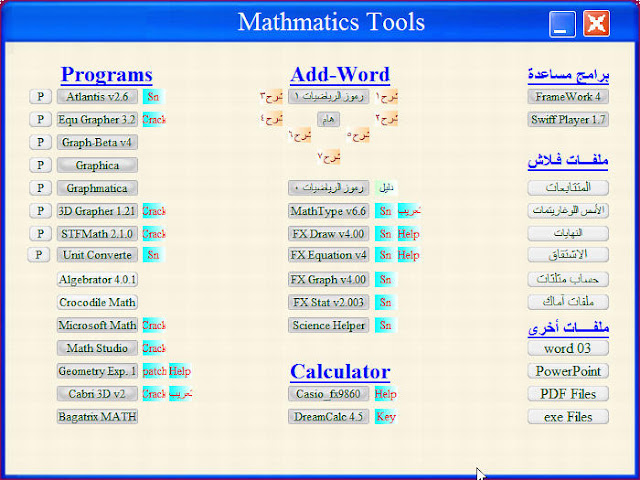Show the Sn label for Atlantis v2.6

pos(153,97)
